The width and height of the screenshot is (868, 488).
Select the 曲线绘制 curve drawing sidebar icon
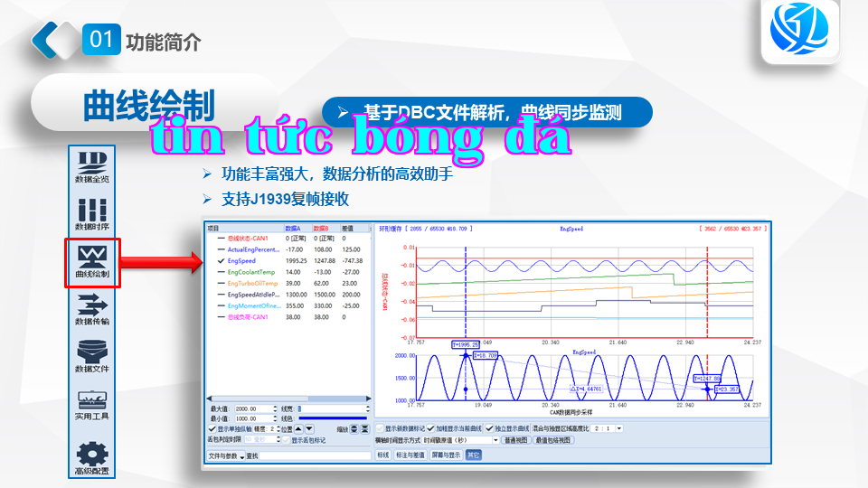pos(92,262)
